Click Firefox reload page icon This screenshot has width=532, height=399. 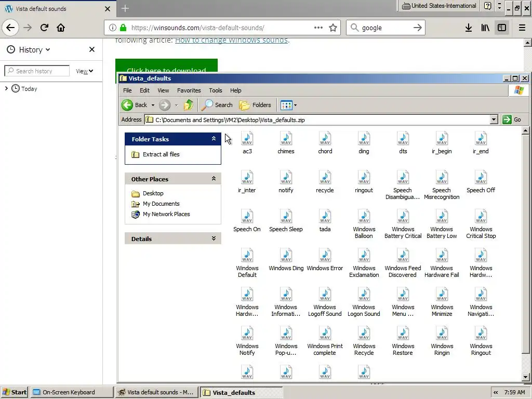pos(44,28)
